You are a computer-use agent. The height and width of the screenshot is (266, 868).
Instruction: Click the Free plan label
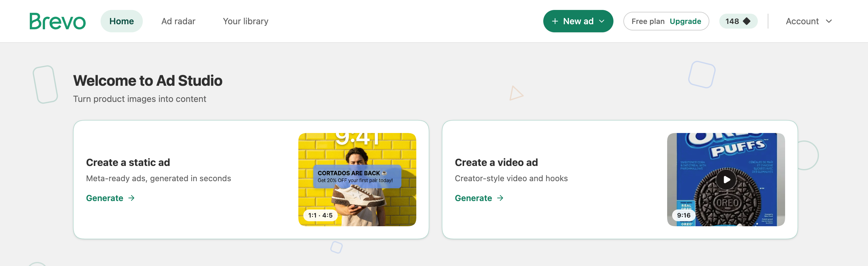click(x=648, y=21)
